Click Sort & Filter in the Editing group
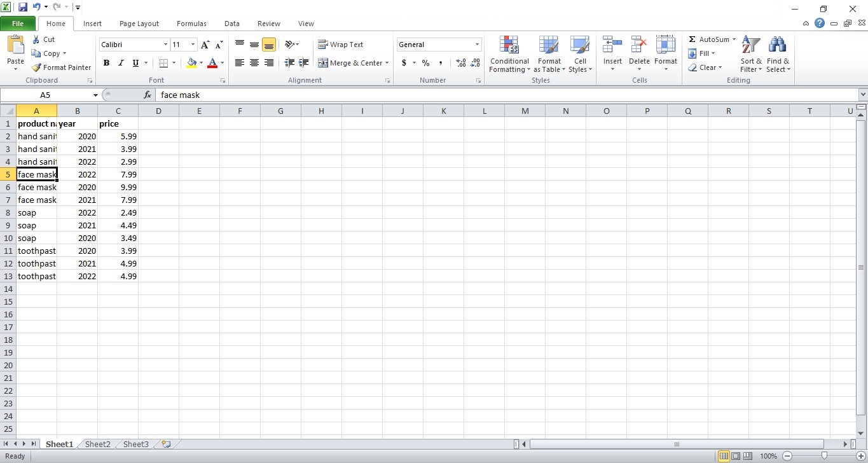Viewport: 868px width, 463px height. coord(750,54)
